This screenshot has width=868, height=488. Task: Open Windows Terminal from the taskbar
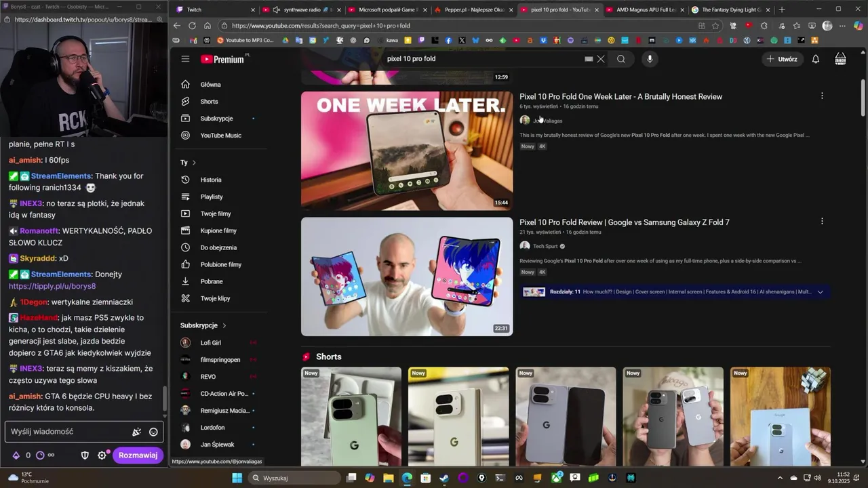[x=500, y=478]
